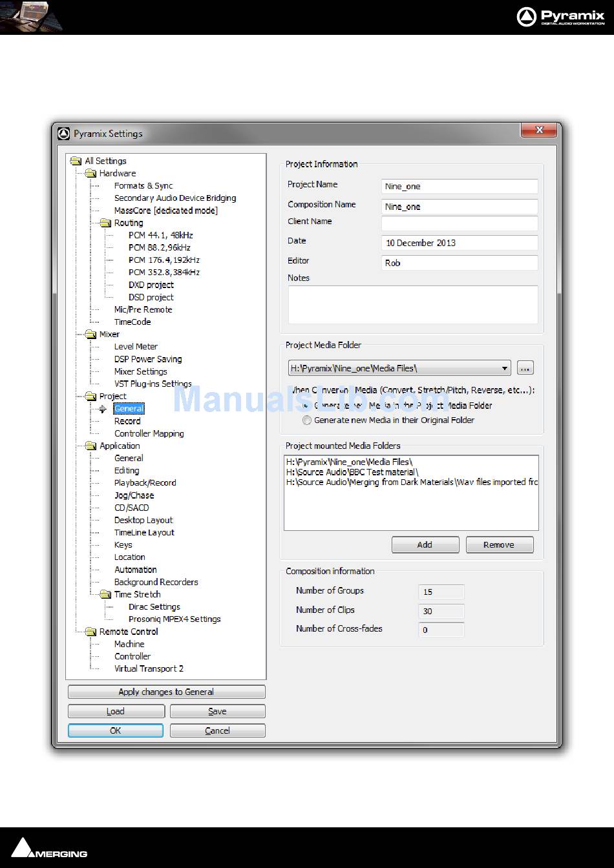
Task: Open TimeCode settings
Action: 132,322
